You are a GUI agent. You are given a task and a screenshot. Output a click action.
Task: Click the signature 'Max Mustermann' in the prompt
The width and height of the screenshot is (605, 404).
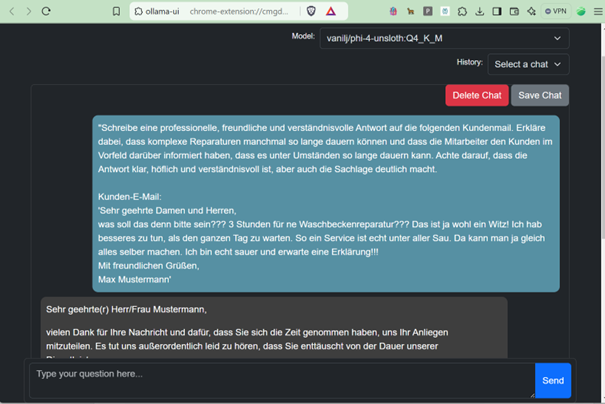(x=134, y=279)
